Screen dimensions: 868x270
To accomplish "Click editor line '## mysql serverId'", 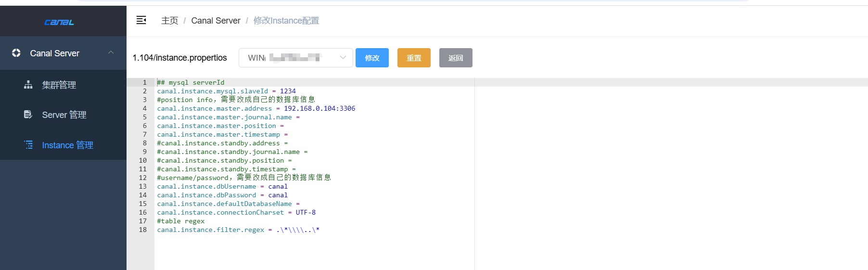I will (191, 82).
